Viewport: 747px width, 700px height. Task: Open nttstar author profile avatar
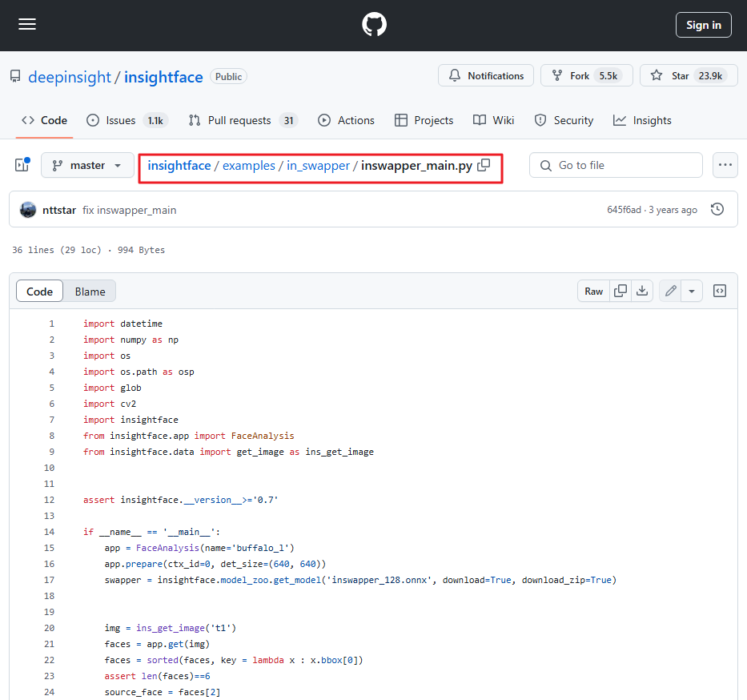click(28, 210)
